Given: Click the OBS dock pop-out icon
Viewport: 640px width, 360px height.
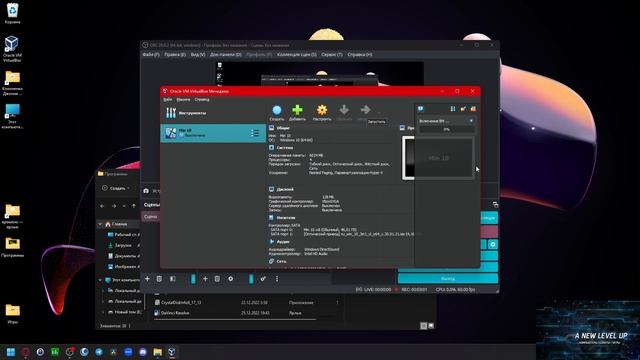Looking at the screenshot, I should [x=495, y=204].
